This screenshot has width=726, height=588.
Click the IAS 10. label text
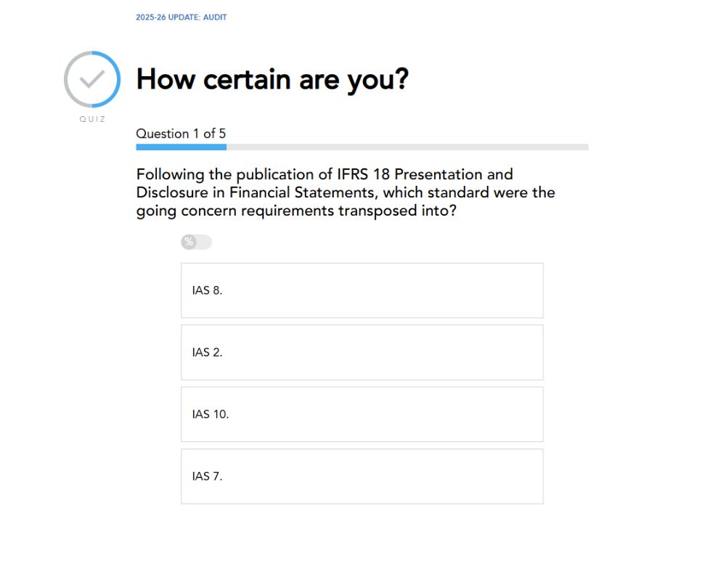click(211, 415)
